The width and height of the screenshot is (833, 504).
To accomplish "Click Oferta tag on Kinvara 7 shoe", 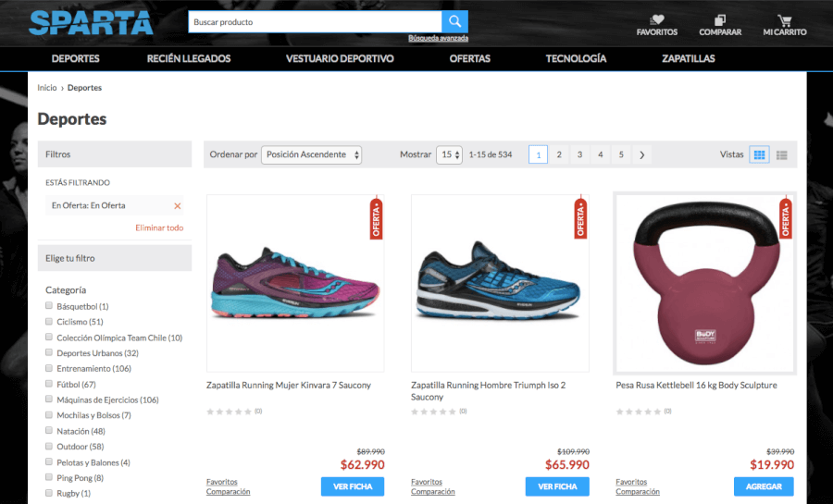I will point(376,217).
